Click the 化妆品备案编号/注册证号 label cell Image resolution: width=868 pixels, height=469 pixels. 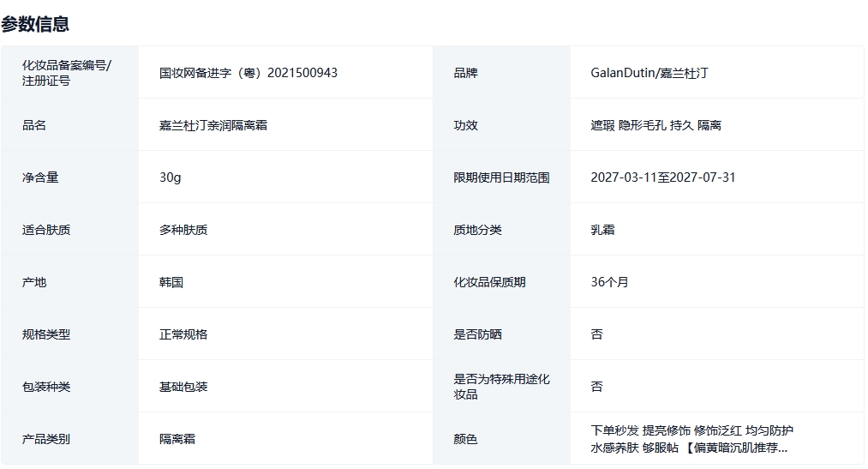[x=67, y=73]
